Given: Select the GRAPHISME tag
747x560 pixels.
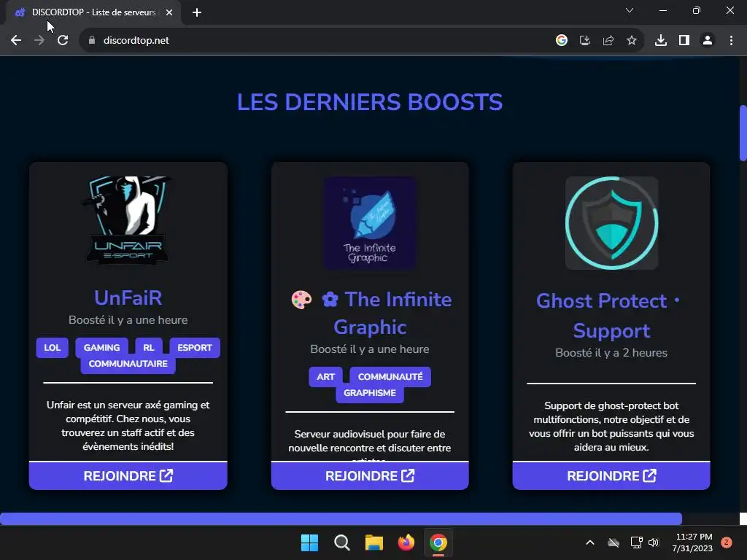Looking at the screenshot, I should click(370, 393).
